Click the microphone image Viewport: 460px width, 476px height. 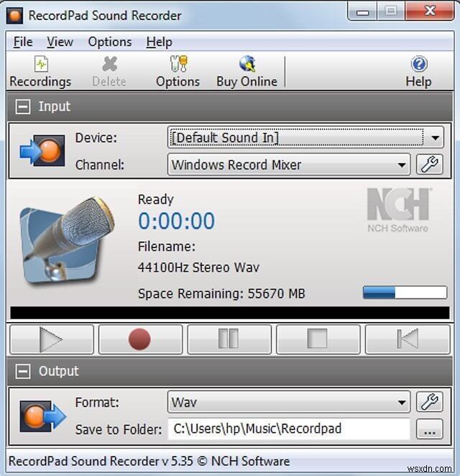67,240
